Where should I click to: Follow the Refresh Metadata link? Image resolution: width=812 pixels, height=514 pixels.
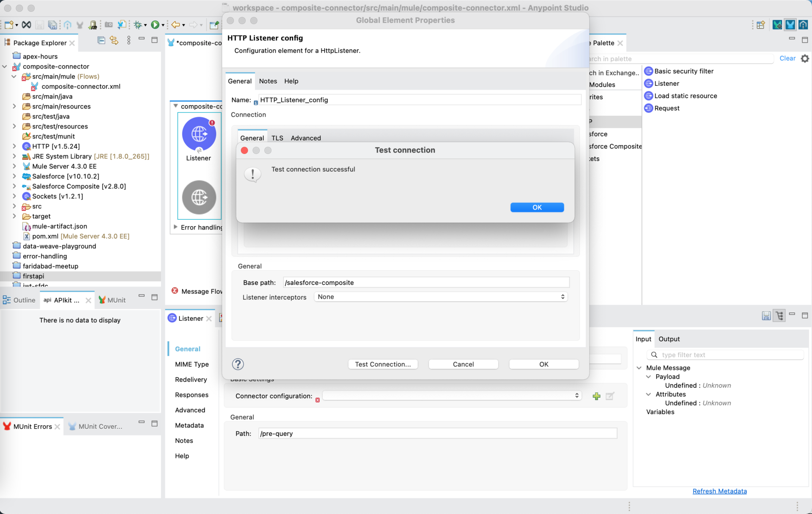point(719,491)
